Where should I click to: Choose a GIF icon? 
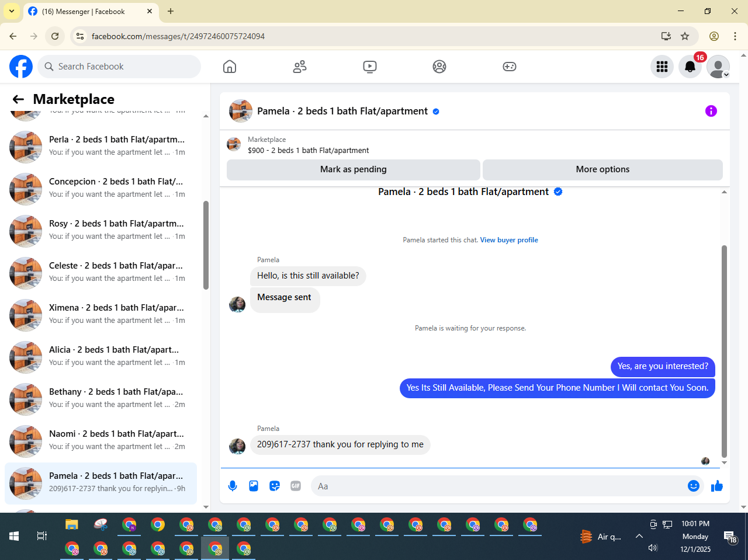coord(296,486)
